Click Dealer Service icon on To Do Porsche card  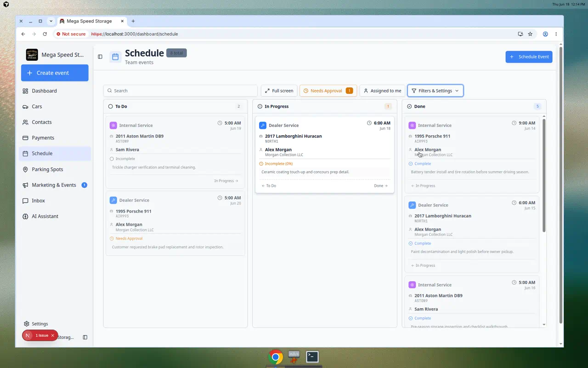tap(113, 200)
